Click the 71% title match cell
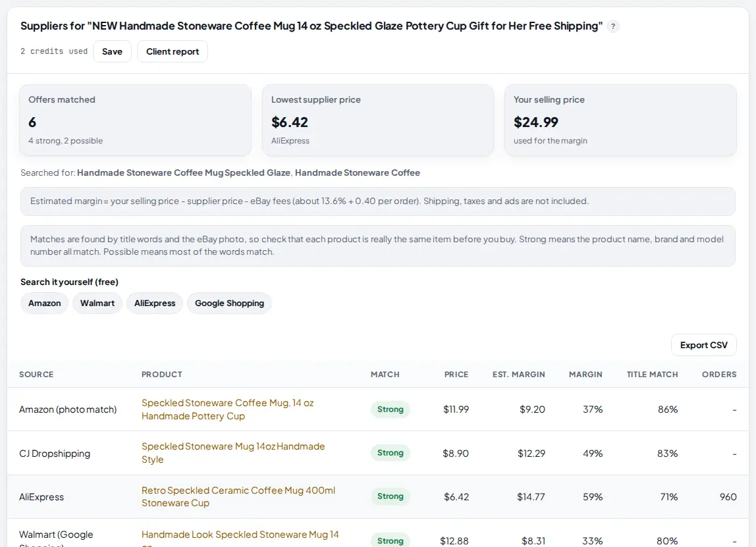Image resolution: width=756 pixels, height=547 pixels. [668, 497]
